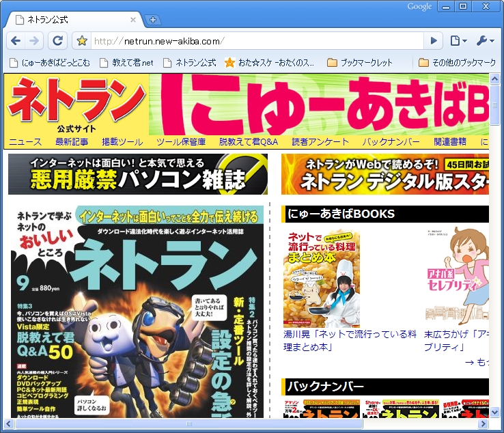Open a new tab with the plus button
This screenshot has width=504, height=433.
click(x=153, y=20)
